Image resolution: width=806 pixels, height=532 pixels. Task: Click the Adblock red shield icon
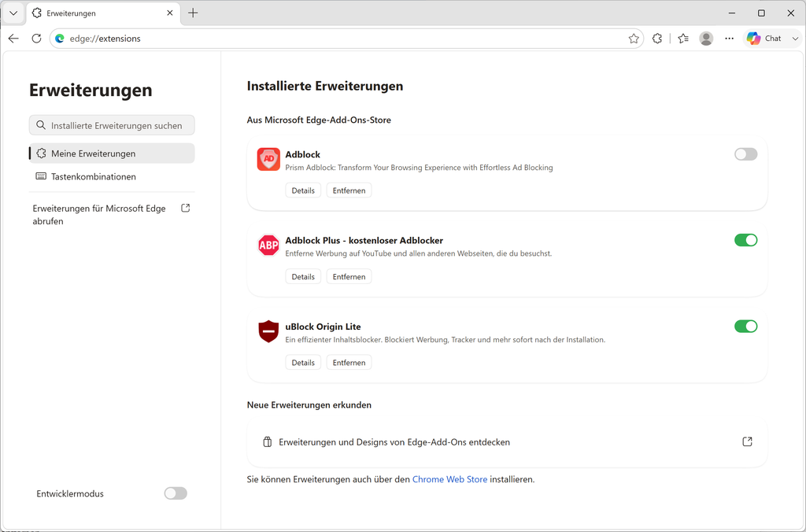[268, 159]
